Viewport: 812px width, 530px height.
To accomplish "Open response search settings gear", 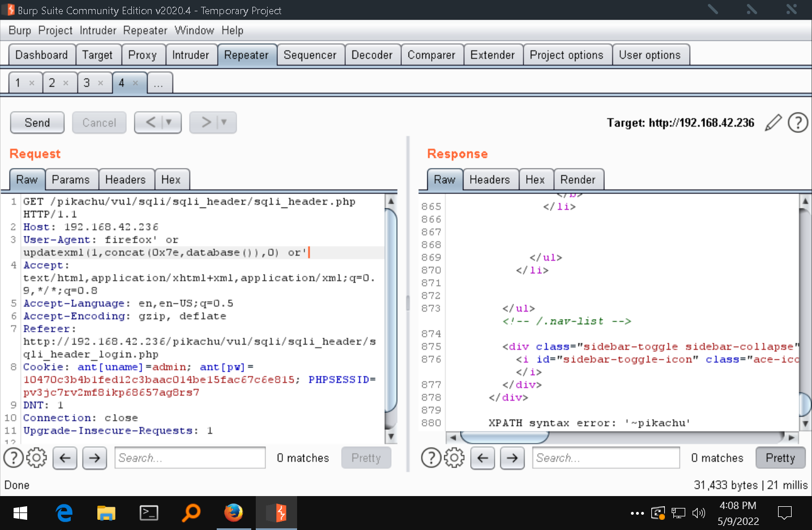I will point(454,458).
